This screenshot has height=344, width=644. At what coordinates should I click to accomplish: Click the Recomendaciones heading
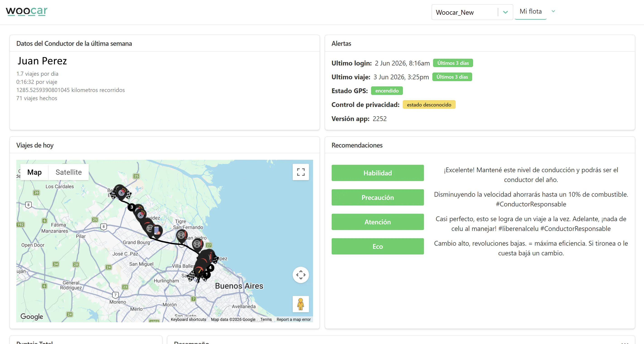click(x=357, y=145)
